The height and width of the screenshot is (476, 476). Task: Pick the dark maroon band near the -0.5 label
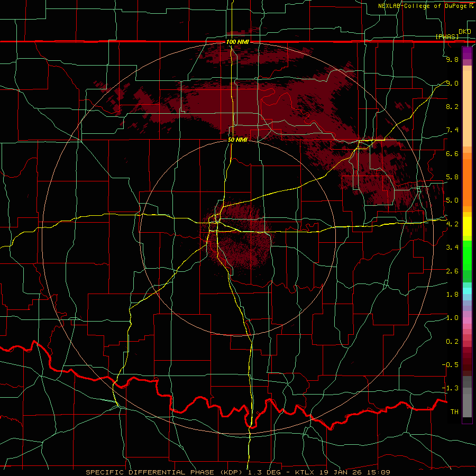(x=467, y=362)
